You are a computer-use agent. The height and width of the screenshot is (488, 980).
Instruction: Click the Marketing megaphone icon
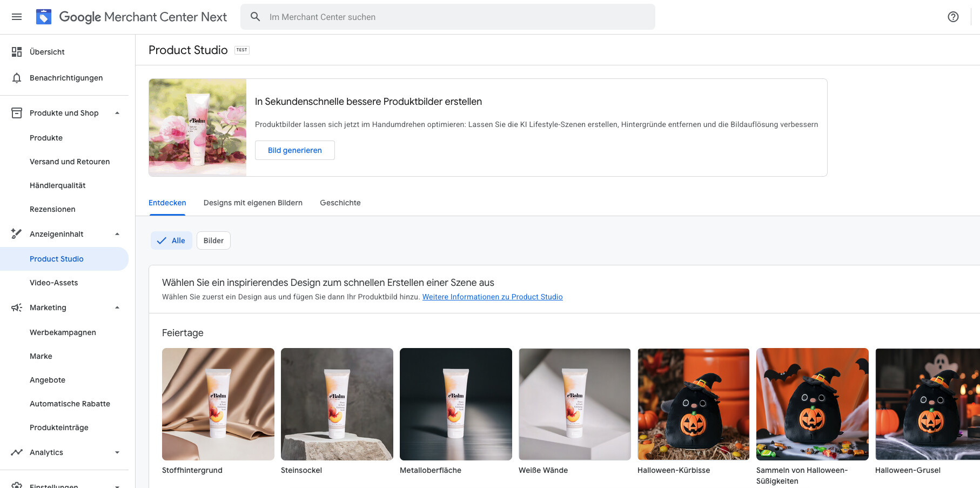point(17,307)
